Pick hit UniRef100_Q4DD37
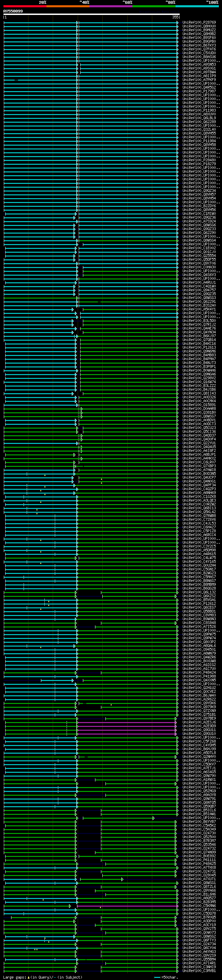This screenshot has height=980, width=222. (199, 435)
